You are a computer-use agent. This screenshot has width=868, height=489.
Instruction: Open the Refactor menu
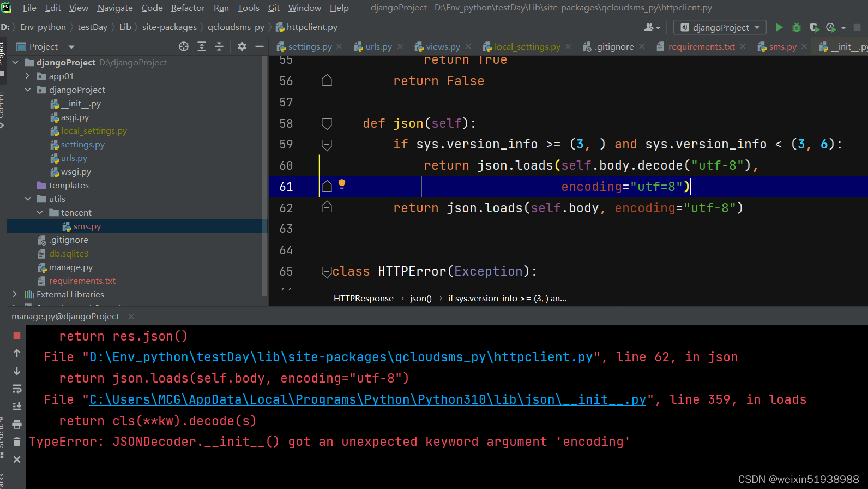click(188, 8)
